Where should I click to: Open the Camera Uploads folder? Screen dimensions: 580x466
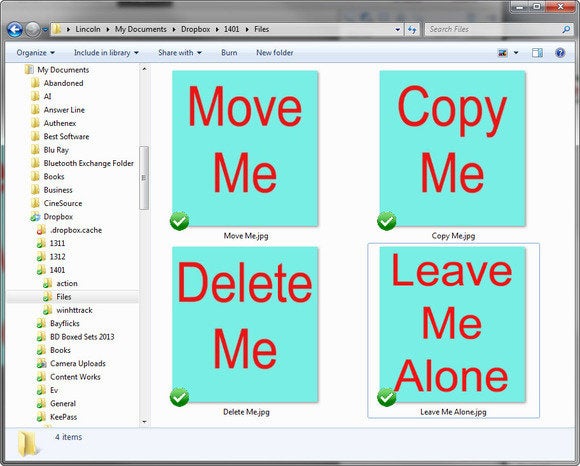pos(78,364)
